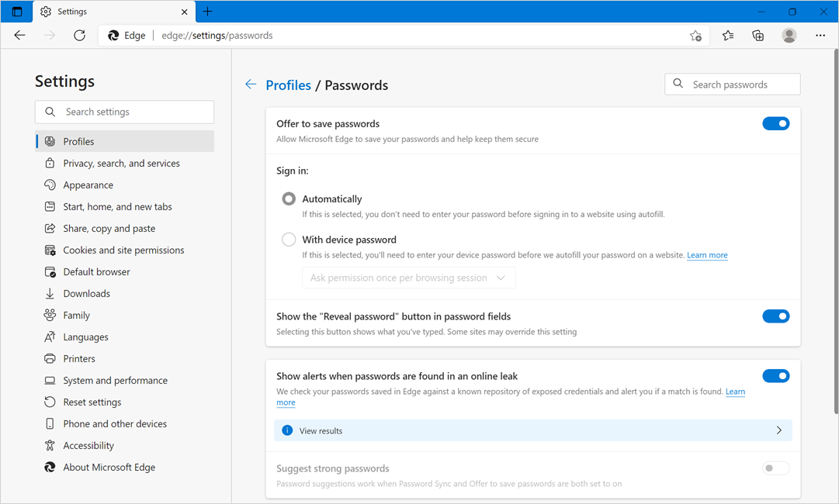Disable the Offer to save passwords toggle
Image resolution: width=839 pixels, height=504 pixels.
775,124
